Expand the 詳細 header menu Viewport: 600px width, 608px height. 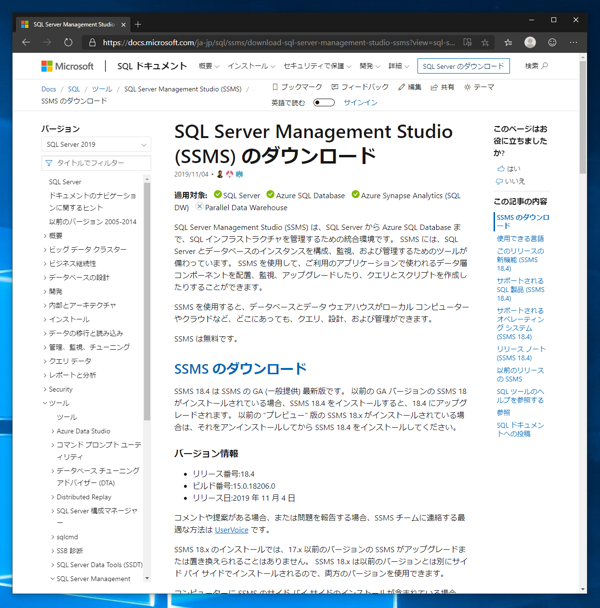[x=399, y=66]
